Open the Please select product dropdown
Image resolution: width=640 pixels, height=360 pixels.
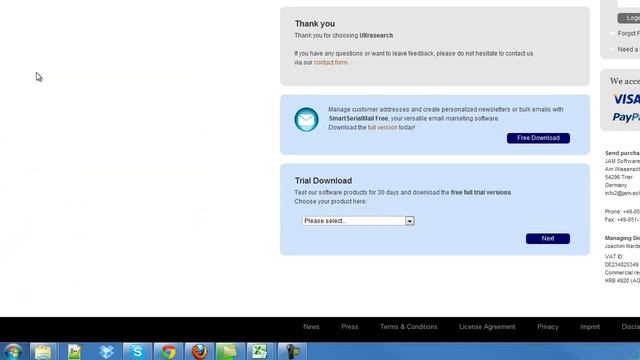coord(358,221)
